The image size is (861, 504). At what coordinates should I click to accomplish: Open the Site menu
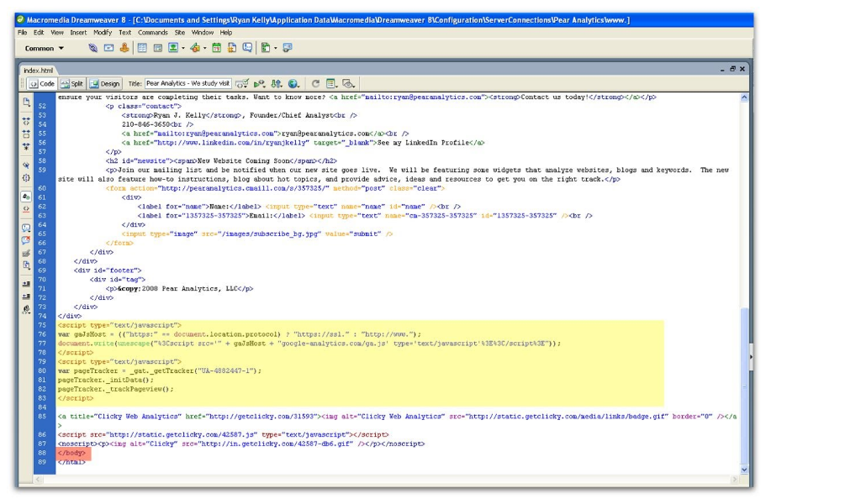coord(180,33)
